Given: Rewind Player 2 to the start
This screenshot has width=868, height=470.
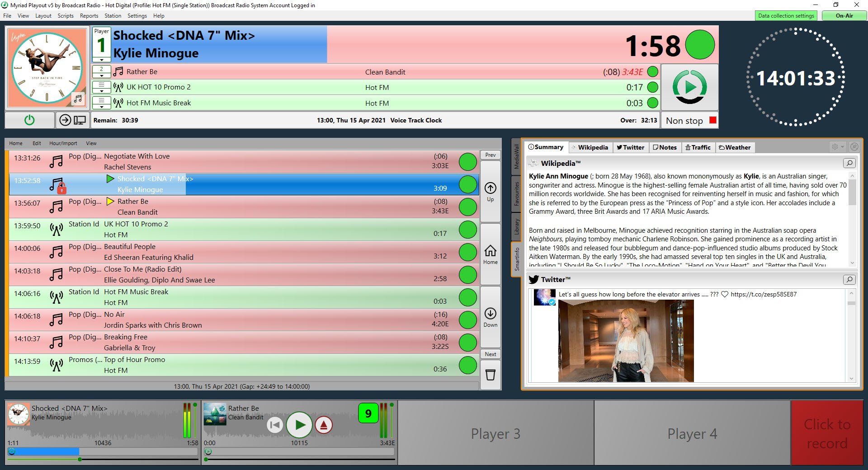Looking at the screenshot, I should coord(275,425).
